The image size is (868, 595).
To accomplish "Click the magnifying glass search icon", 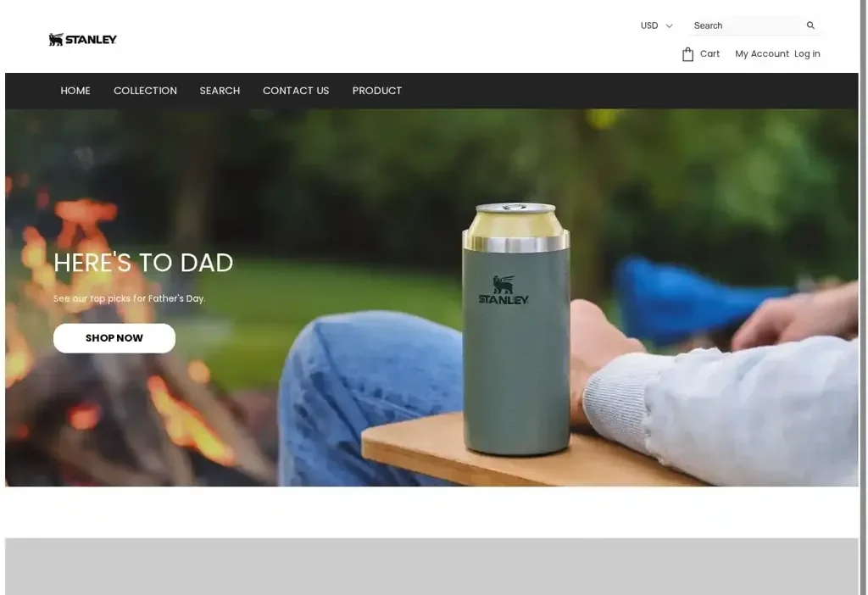I will 810,25.
